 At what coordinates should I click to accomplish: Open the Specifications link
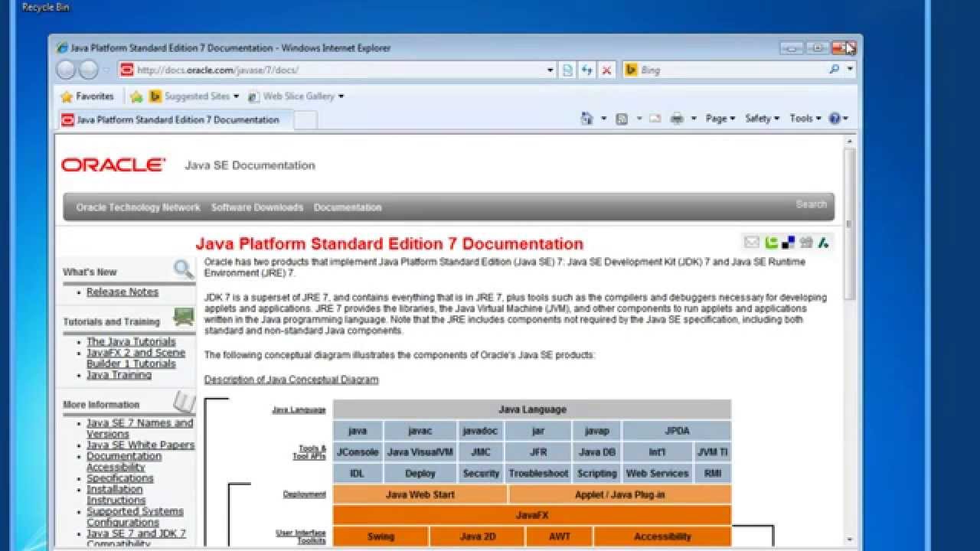pyautogui.click(x=120, y=478)
